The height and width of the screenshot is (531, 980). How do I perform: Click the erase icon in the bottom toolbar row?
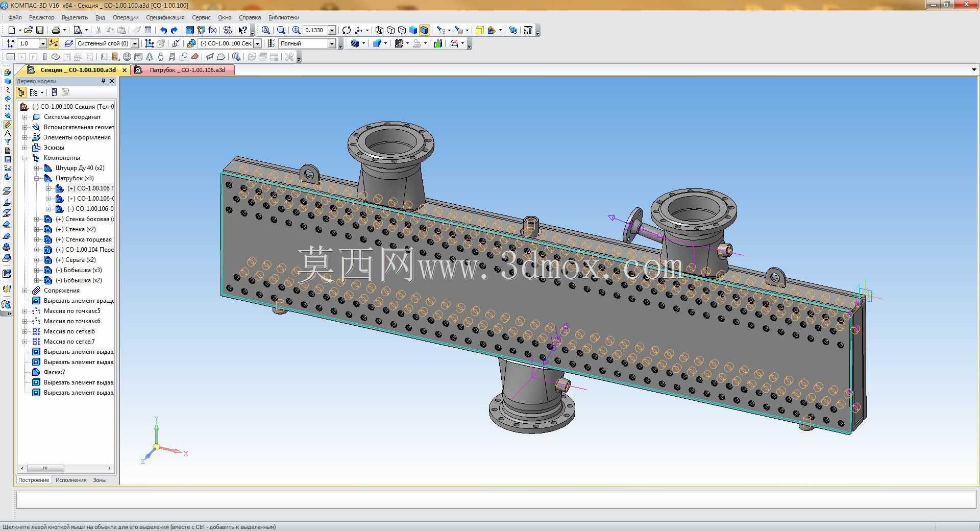pos(194,57)
